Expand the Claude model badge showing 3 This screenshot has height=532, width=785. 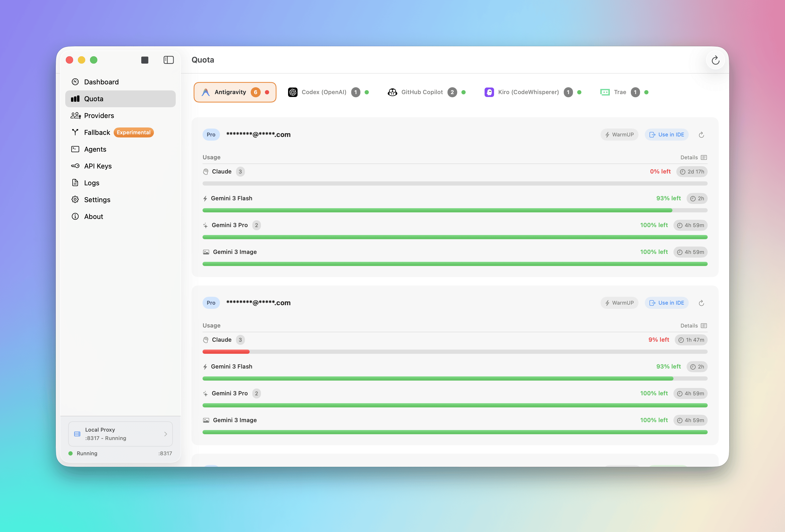point(240,171)
